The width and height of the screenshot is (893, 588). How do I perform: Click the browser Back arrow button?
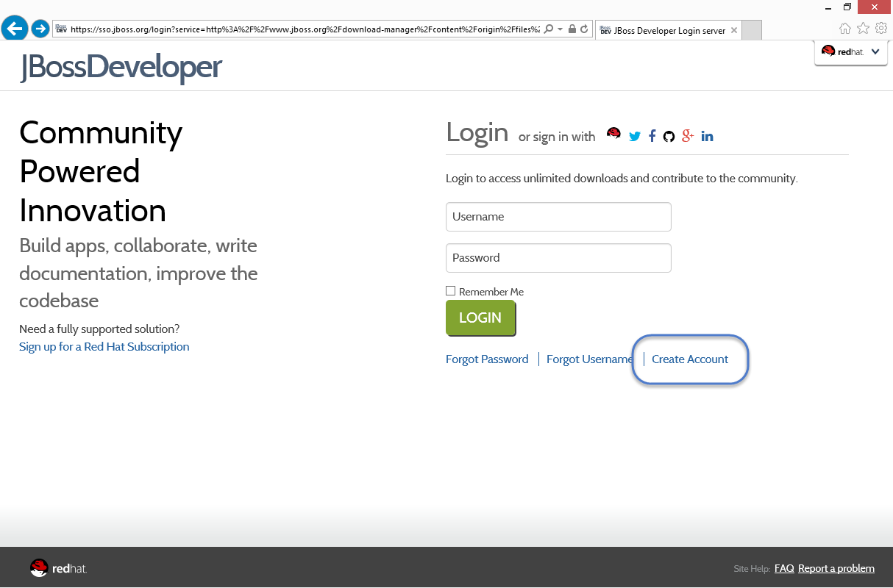tap(15, 29)
